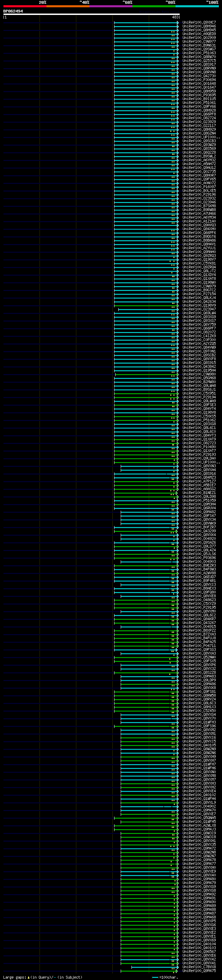Viewport: 222px width, 980px height.
Task: Click the cyan ~100% identity legend segment
Action: tap(197, 6)
